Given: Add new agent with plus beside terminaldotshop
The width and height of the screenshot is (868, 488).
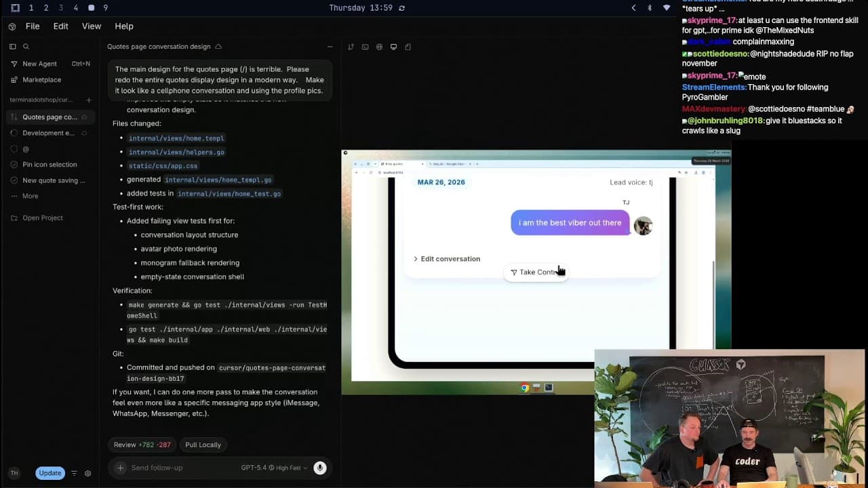Looking at the screenshot, I should coord(88,100).
